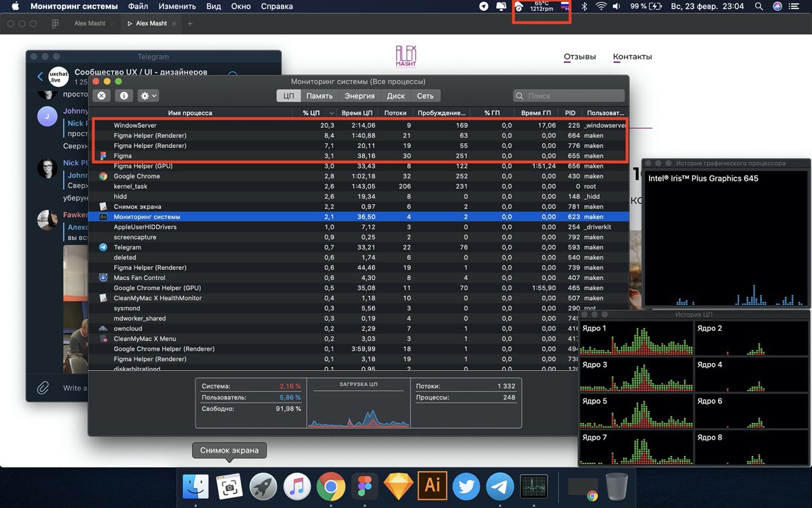Open the Apple menu
The image size is (812, 508).
(16, 6)
